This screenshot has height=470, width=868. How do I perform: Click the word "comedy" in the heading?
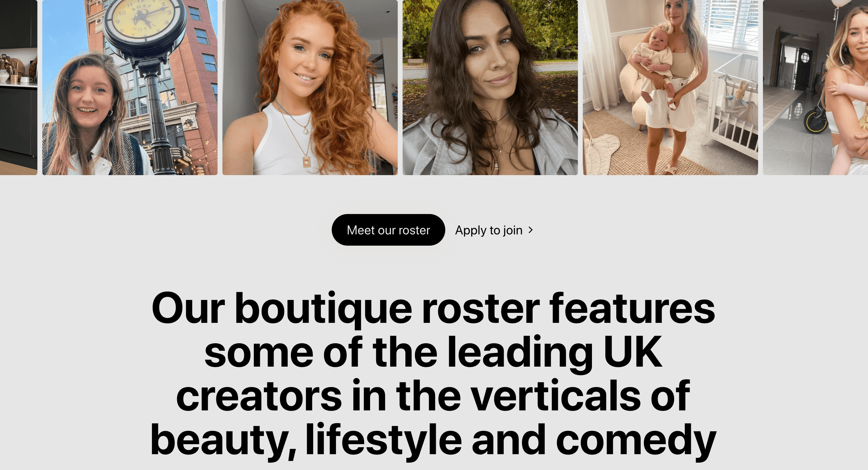pos(636,441)
